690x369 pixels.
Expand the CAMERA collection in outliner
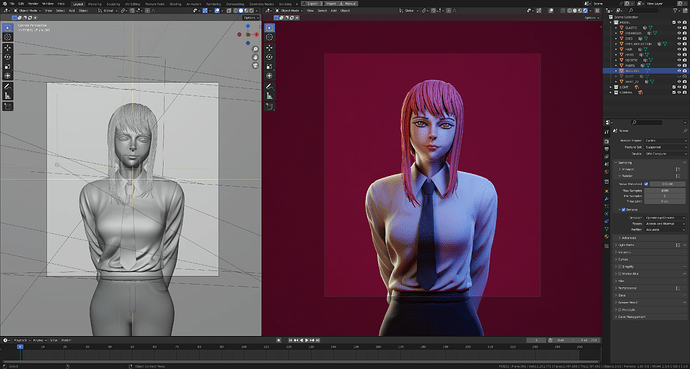tap(611, 92)
